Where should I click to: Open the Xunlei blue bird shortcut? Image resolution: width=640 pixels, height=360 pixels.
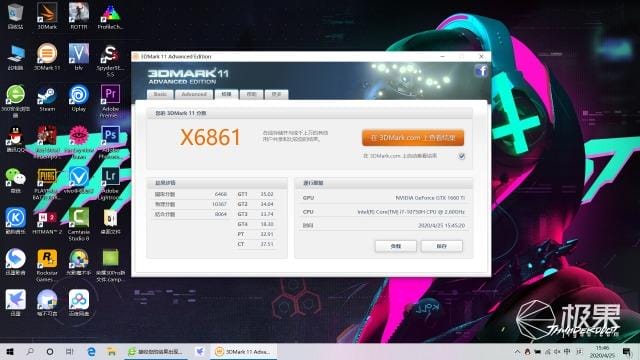(15, 303)
